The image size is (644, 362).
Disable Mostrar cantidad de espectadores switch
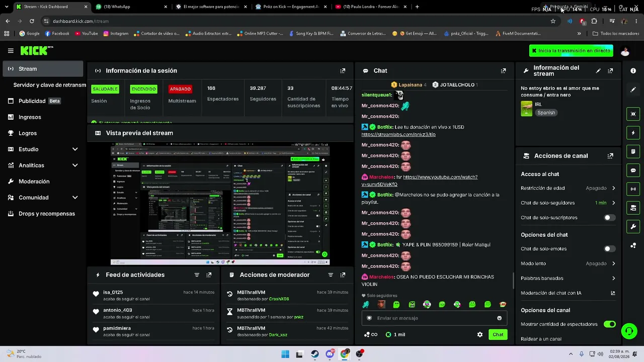tap(609, 324)
